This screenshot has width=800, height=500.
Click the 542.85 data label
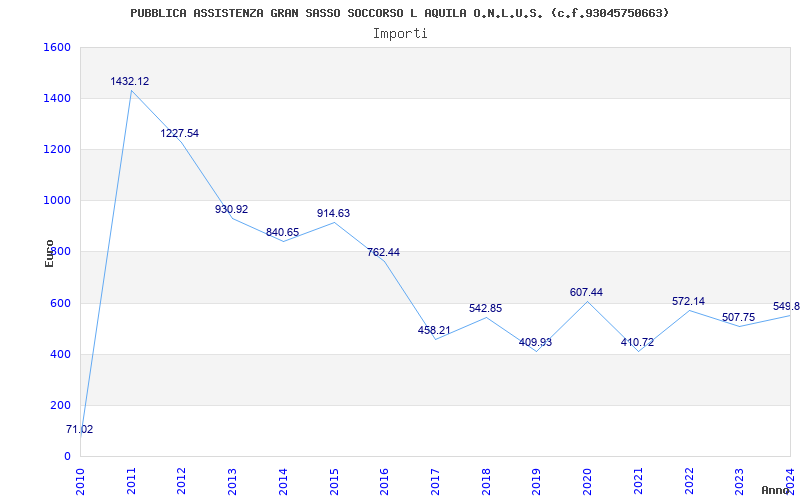485,308
